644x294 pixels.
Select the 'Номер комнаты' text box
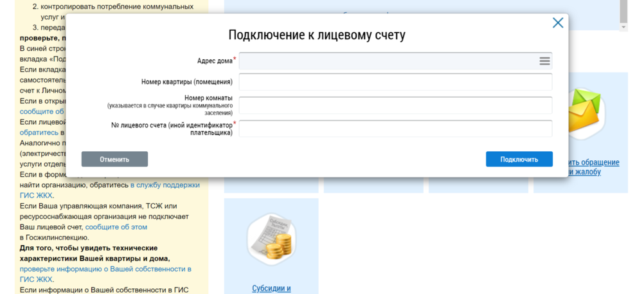(x=395, y=106)
